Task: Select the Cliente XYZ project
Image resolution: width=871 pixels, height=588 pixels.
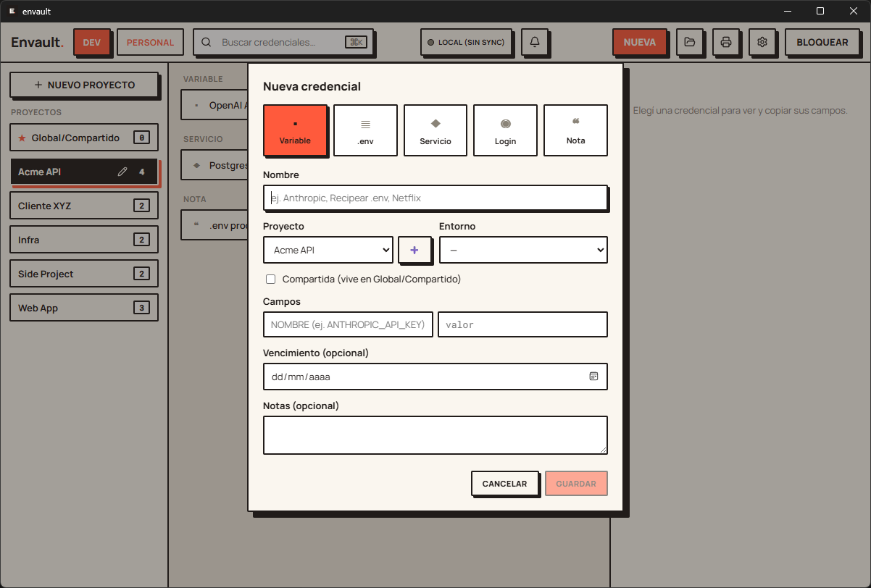Action: point(83,206)
